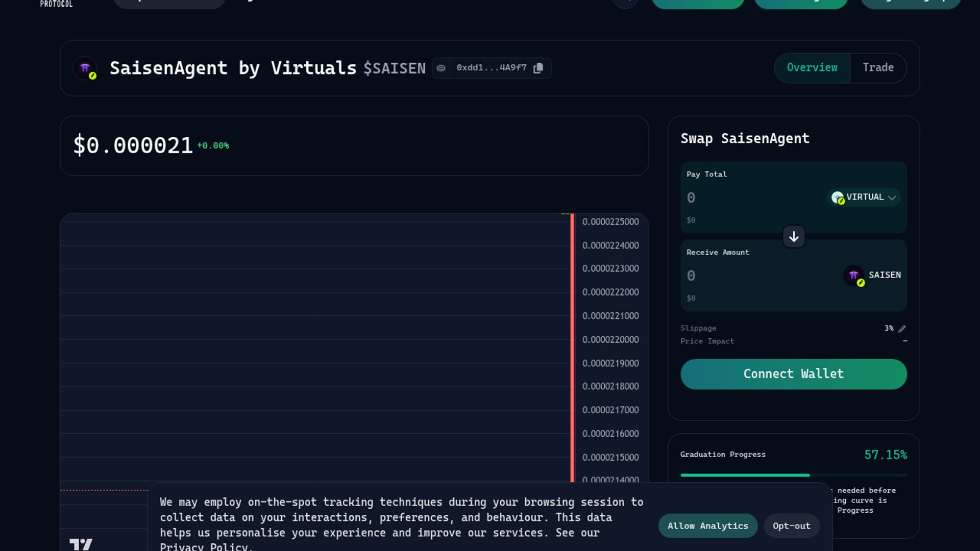Click the Graduation Progress bar
This screenshot has width=980, height=551.
tap(794, 475)
